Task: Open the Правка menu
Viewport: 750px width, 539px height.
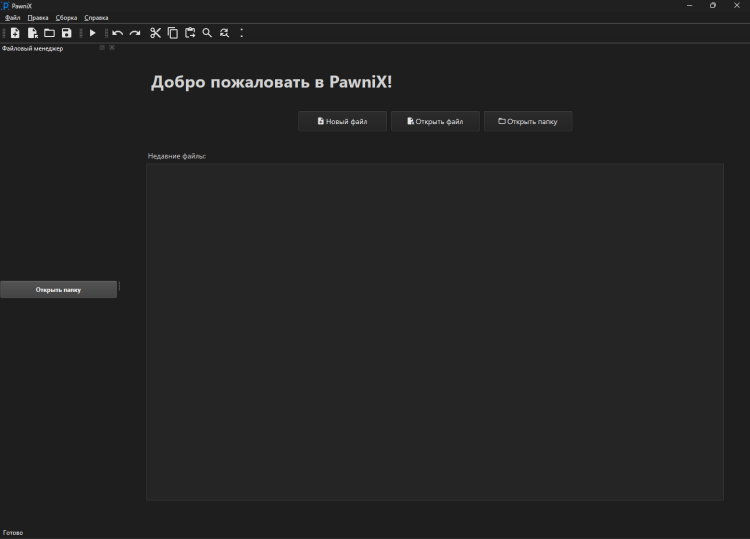Action: 38,17
